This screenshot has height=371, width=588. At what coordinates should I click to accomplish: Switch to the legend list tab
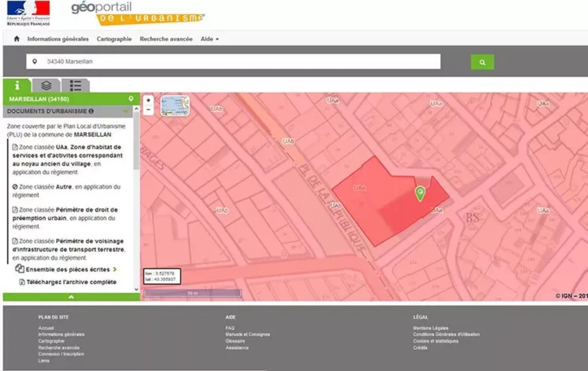tap(75, 85)
